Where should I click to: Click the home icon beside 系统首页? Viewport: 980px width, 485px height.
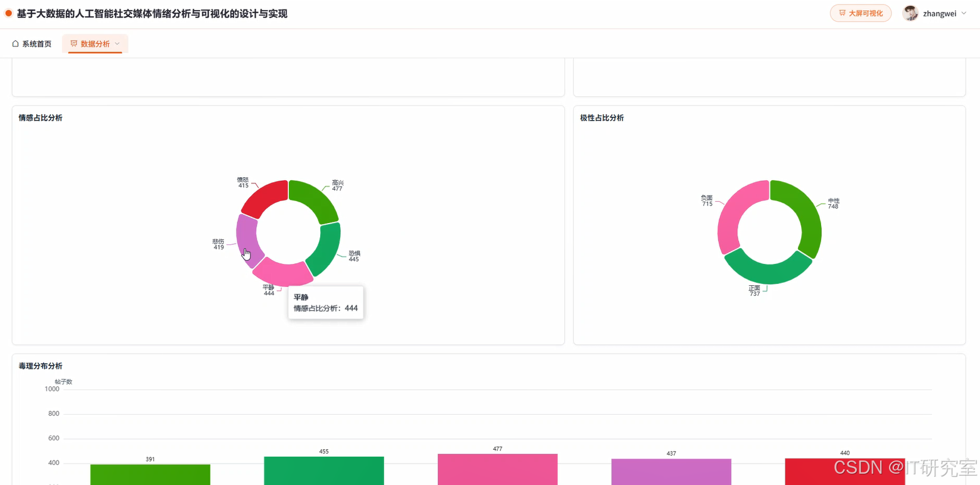[16, 44]
